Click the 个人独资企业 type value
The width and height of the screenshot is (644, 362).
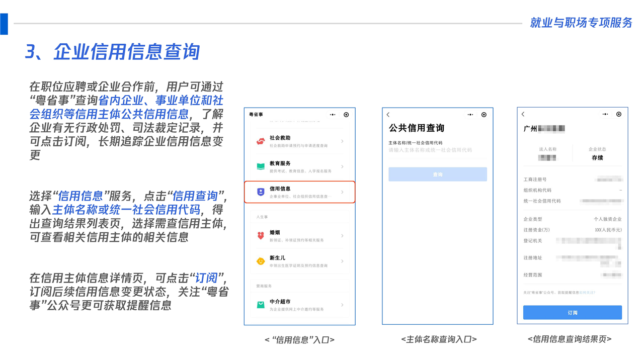(x=608, y=219)
